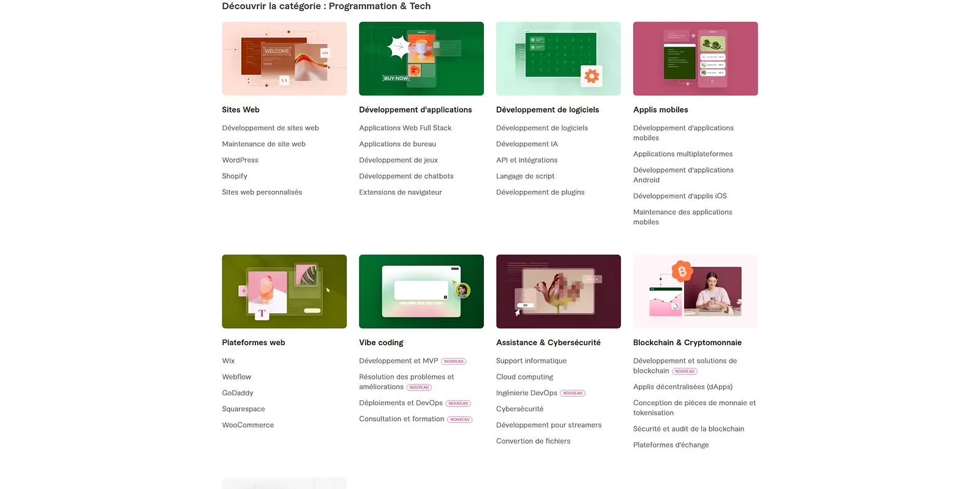Image resolution: width=980 pixels, height=489 pixels.
Task: Open Sites web personnalisés link
Action: 262,192
